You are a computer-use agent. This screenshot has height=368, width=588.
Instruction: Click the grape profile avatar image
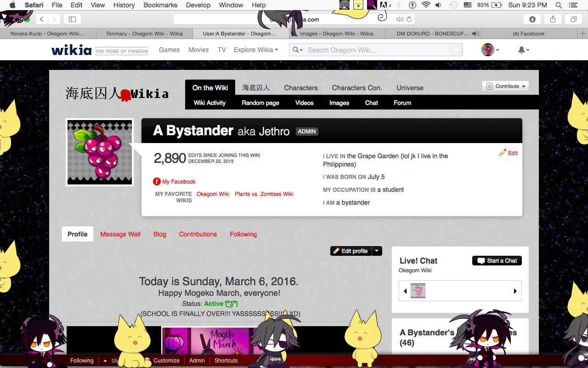click(100, 153)
